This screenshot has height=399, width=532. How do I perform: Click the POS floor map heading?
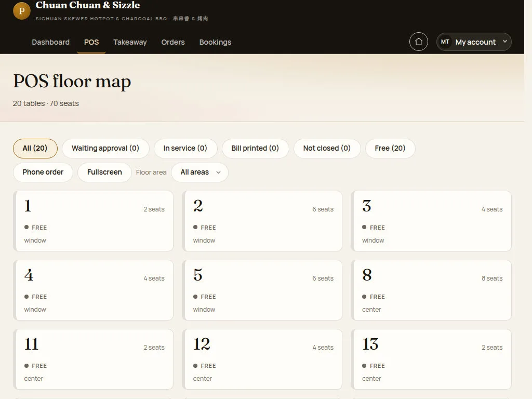tap(72, 82)
